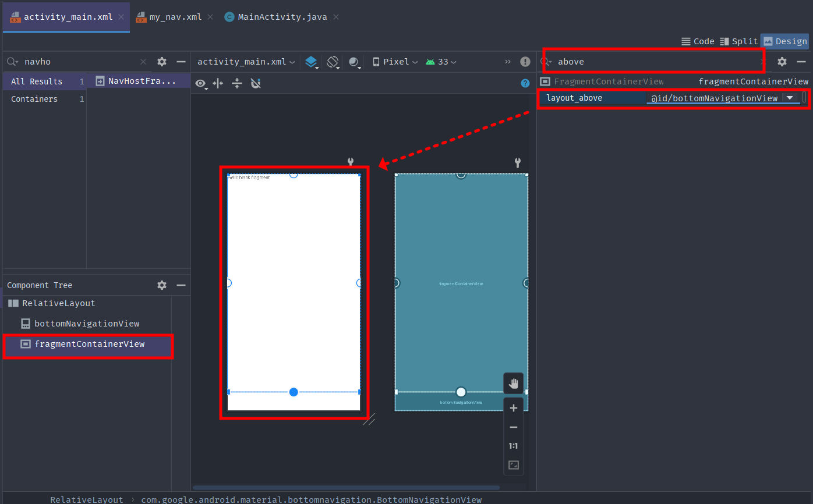The height and width of the screenshot is (504, 813).
Task: Switch to Split view mode
Action: click(x=738, y=41)
